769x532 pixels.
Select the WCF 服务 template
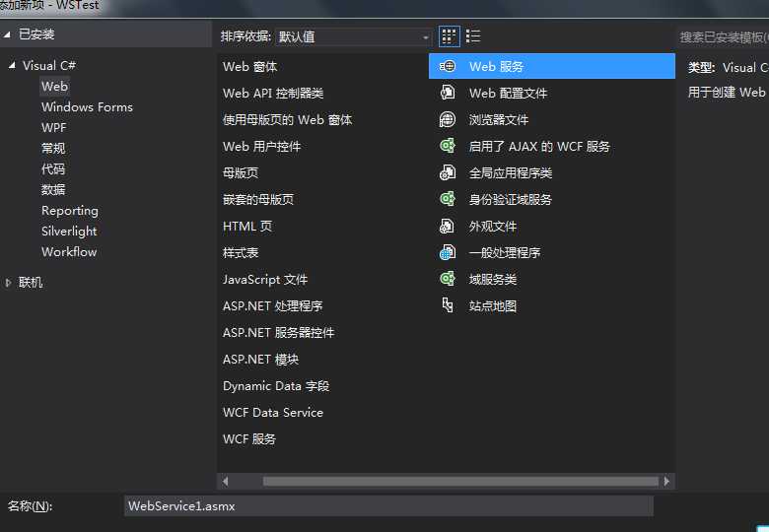[x=249, y=439]
